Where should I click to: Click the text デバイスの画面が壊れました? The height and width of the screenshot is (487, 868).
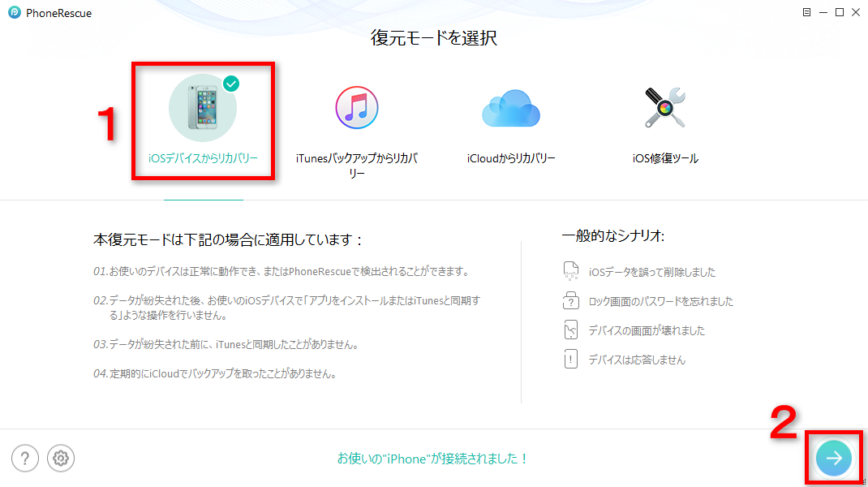tap(647, 331)
